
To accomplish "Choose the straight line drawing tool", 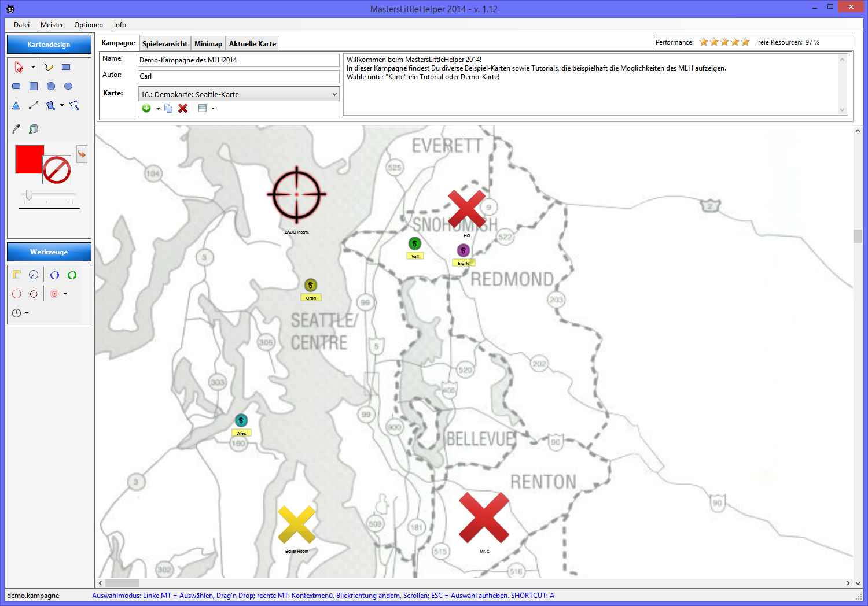I will click(34, 105).
